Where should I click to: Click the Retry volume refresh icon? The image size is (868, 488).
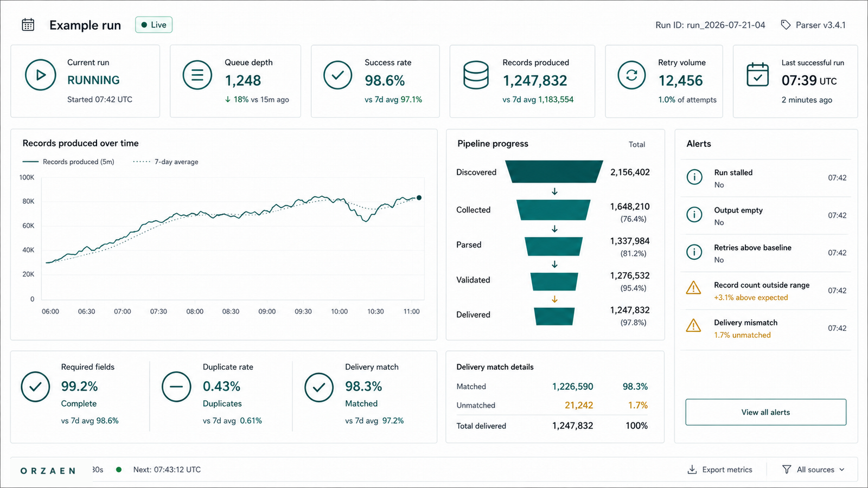(631, 75)
